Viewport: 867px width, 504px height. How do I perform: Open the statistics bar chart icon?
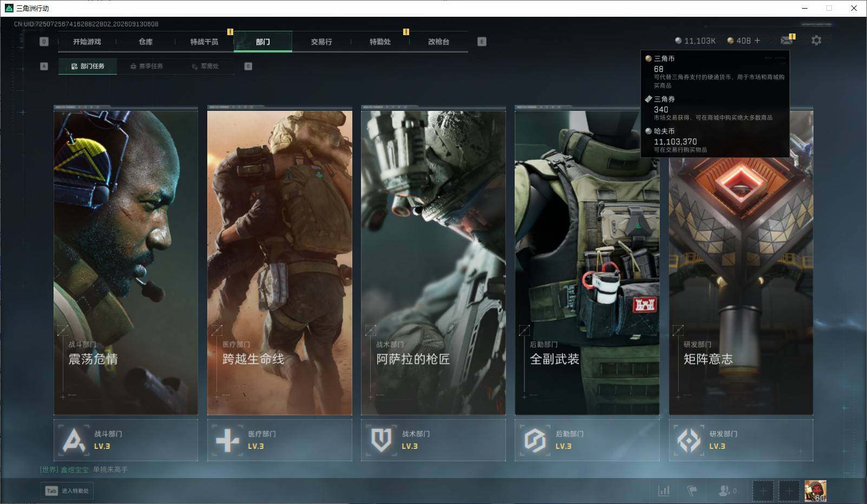coord(664,491)
